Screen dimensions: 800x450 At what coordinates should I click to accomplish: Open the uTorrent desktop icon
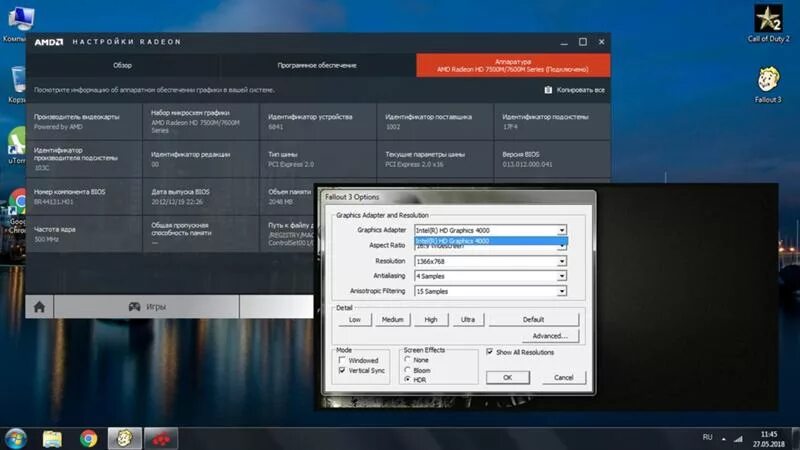(x=16, y=145)
